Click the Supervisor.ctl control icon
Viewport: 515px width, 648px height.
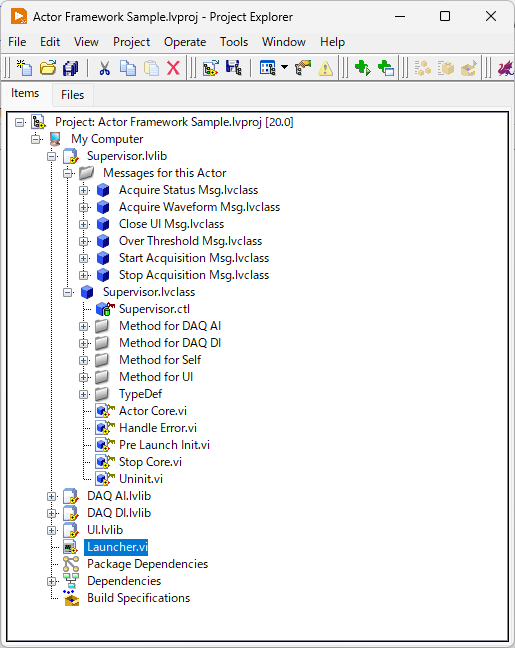click(x=105, y=309)
